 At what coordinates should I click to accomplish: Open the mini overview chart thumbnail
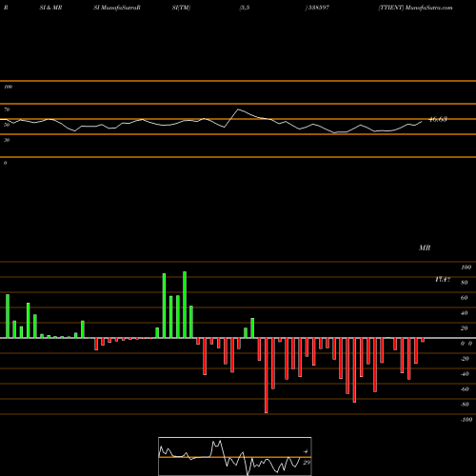(x=235, y=456)
